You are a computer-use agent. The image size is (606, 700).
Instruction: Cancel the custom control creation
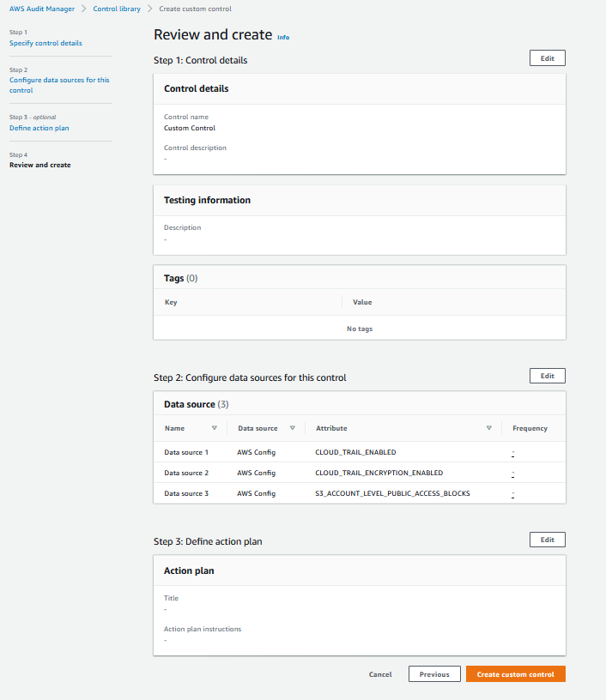[380, 674]
